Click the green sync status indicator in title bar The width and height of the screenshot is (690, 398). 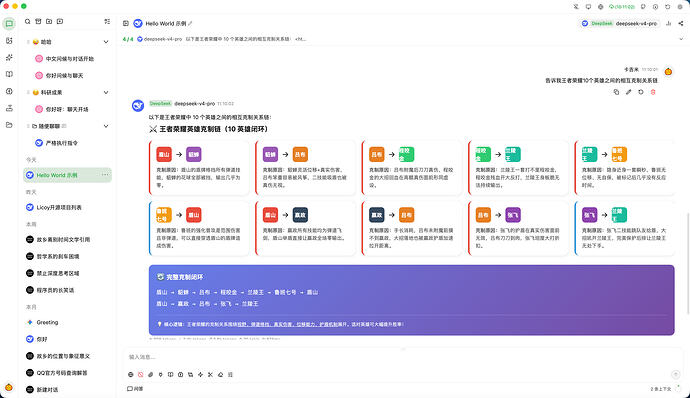(x=621, y=7)
